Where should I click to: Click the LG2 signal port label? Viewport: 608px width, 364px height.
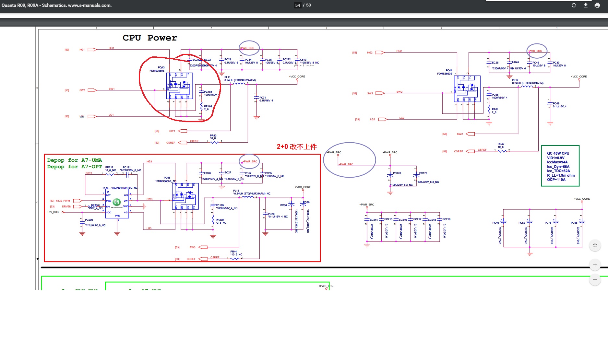pos(372,119)
